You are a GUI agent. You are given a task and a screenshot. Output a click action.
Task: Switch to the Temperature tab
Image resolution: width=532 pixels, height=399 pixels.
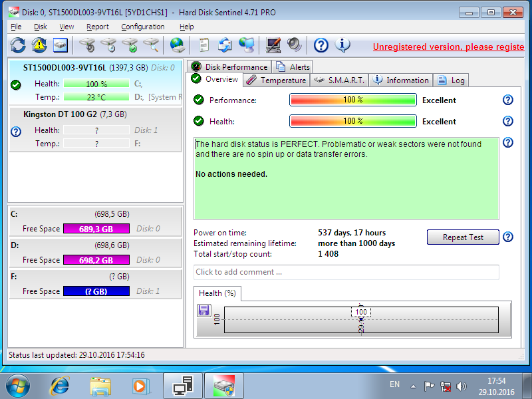tap(276, 80)
